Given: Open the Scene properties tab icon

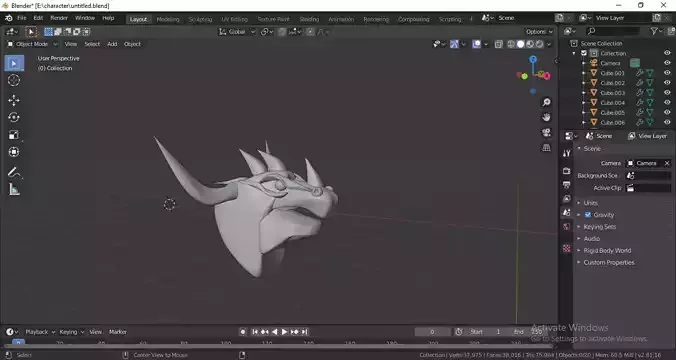Looking at the screenshot, I should pyautogui.click(x=566, y=212).
